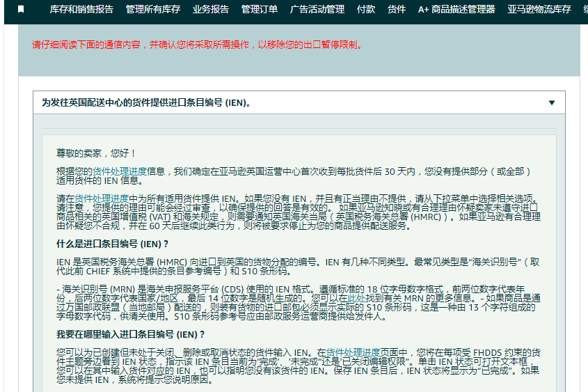This screenshot has height=392, width=588.
Task: Open the 管理所有库存 menu item
Action: click(153, 9)
